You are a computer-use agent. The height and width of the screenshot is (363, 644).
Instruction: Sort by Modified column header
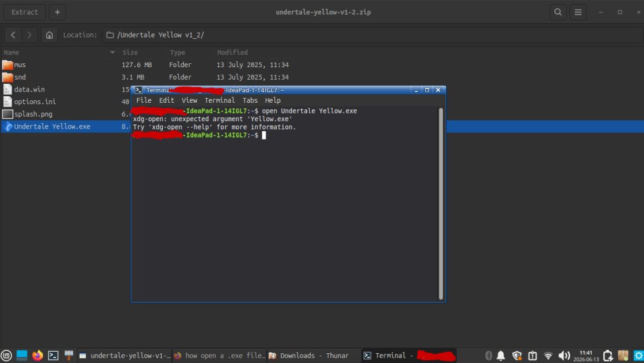(233, 53)
